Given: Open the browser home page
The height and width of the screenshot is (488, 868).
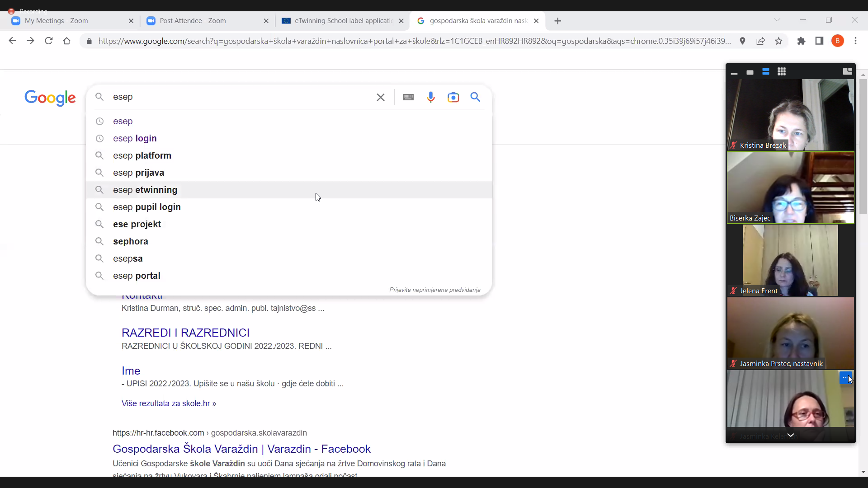Looking at the screenshot, I should (66, 41).
